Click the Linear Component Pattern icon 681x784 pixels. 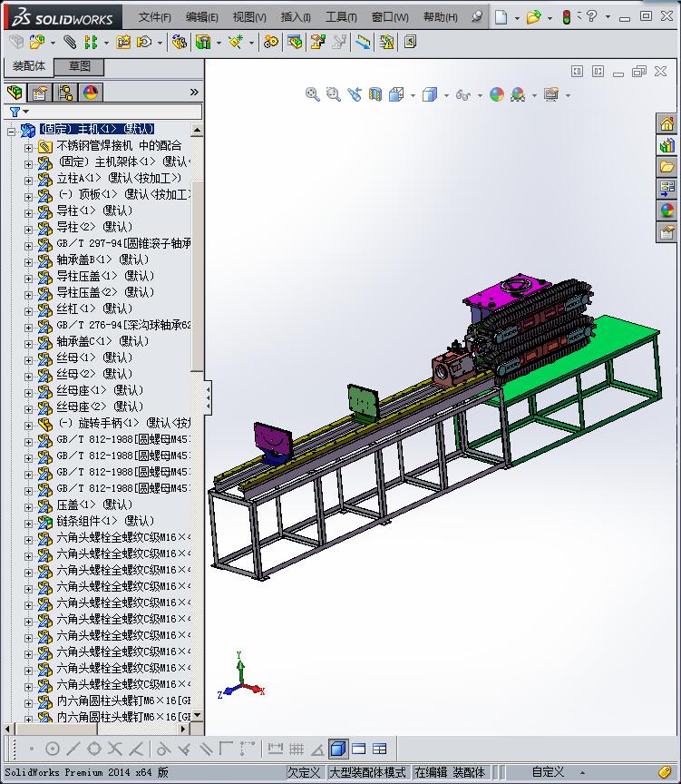tap(91, 42)
